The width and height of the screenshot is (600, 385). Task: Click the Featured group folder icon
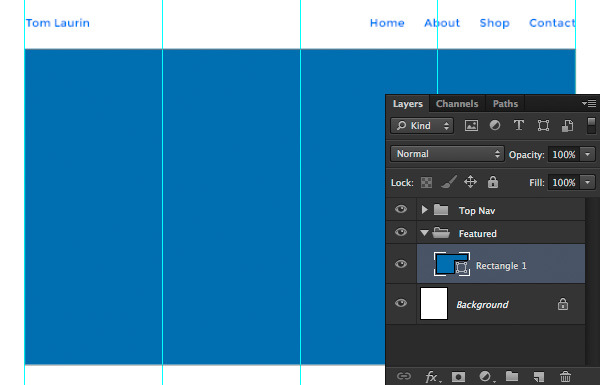tap(441, 233)
